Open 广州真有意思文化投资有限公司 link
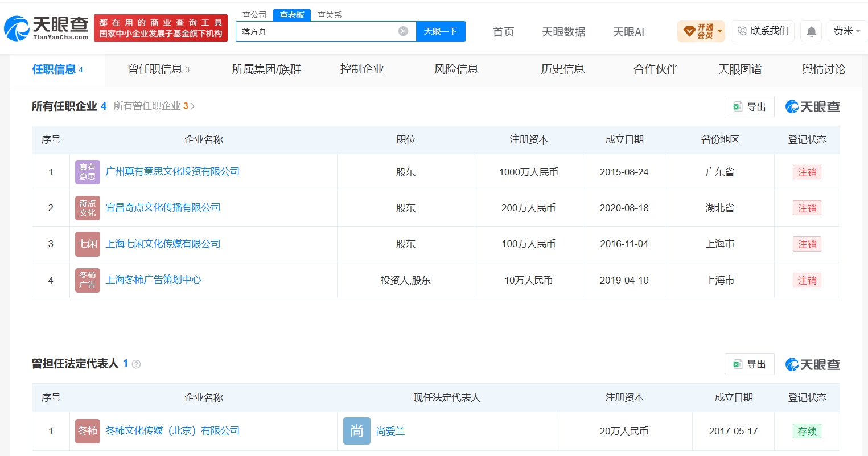 pyautogui.click(x=172, y=172)
